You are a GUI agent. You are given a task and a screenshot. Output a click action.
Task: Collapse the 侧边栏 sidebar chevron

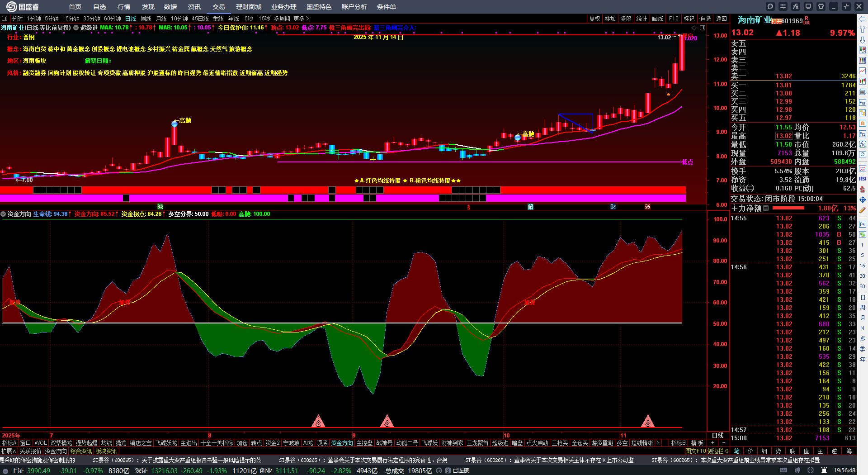click(x=726, y=451)
